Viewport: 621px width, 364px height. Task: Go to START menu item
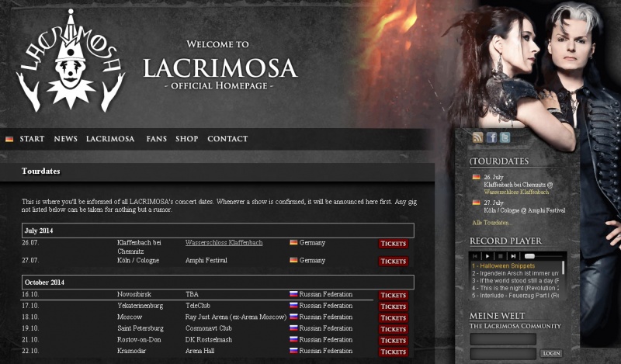pyautogui.click(x=32, y=139)
